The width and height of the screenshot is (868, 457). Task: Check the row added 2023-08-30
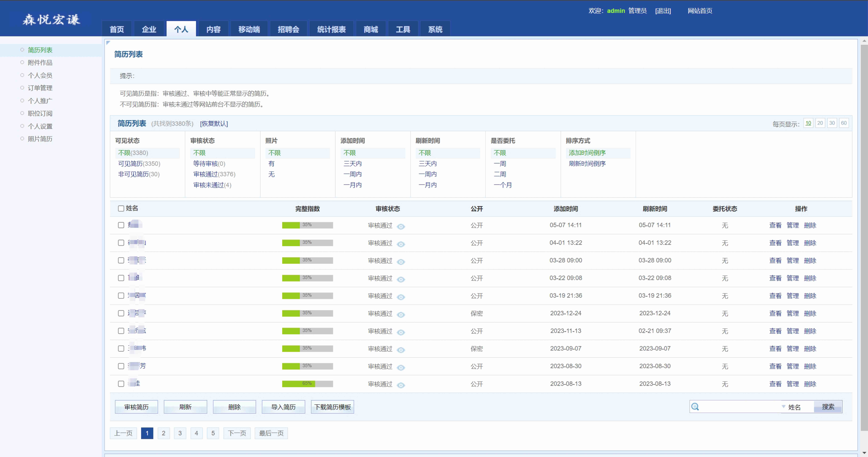pyautogui.click(x=121, y=366)
